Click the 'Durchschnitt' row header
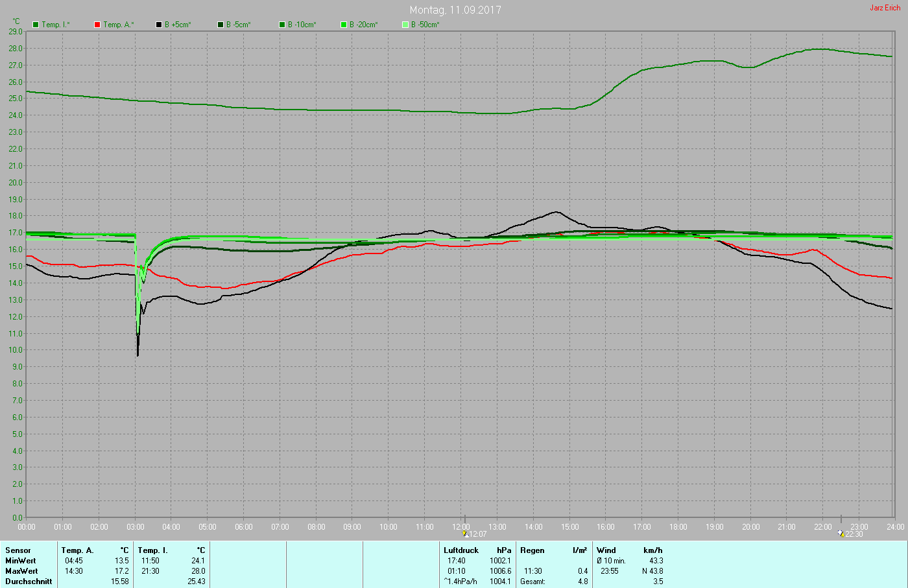The image size is (908, 588). pos(29,582)
